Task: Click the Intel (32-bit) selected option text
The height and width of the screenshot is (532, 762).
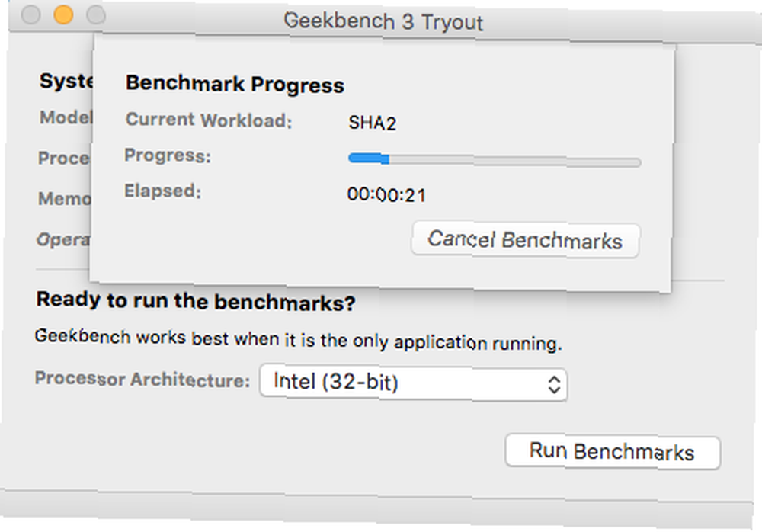Action: point(336,381)
